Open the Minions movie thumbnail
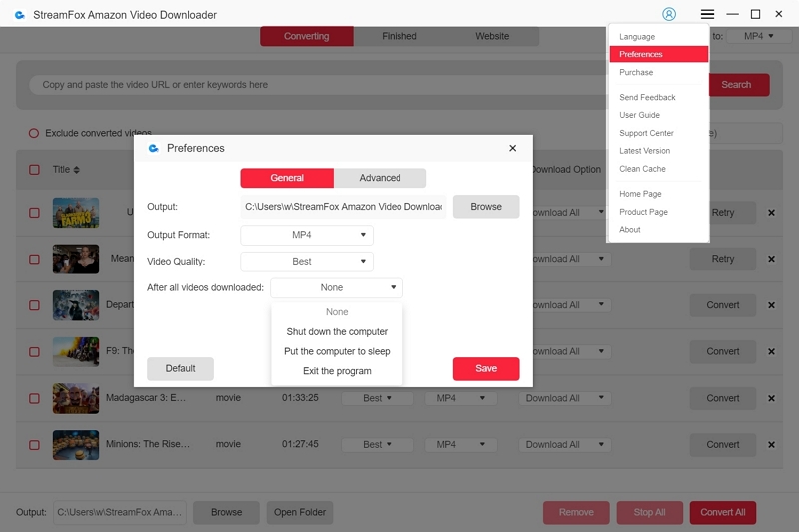The height and width of the screenshot is (532, 799). click(76, 445)
